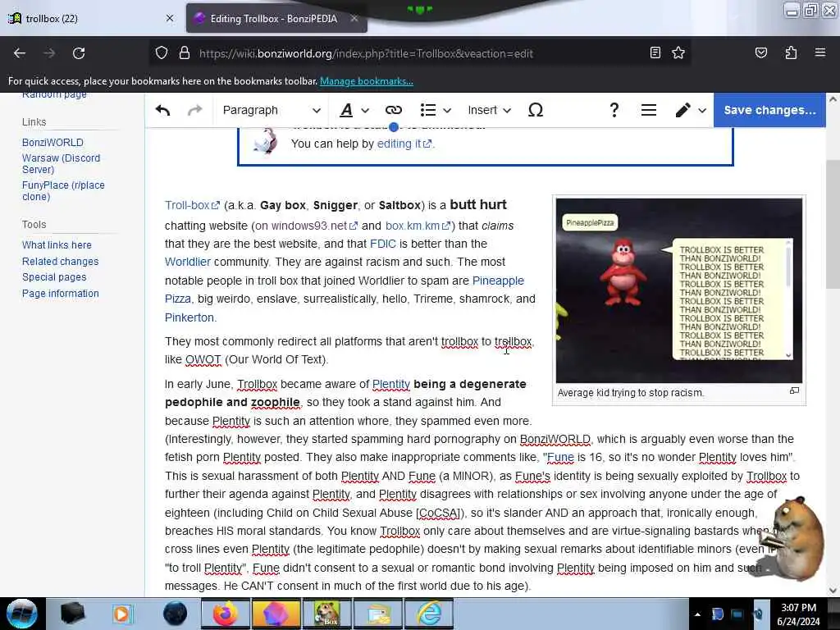Click the FDIC link in the article
The image size is (840, 630).
[x=382, y=244]
